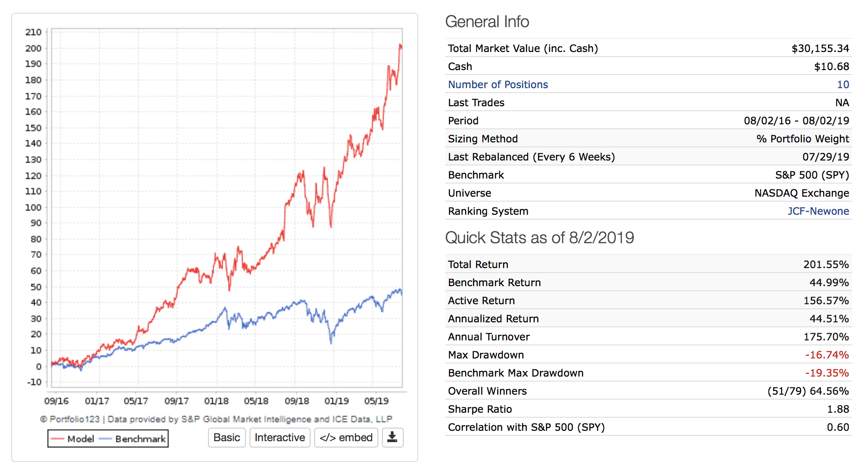Select the Total Market Value amount $30,155.34

820,48
